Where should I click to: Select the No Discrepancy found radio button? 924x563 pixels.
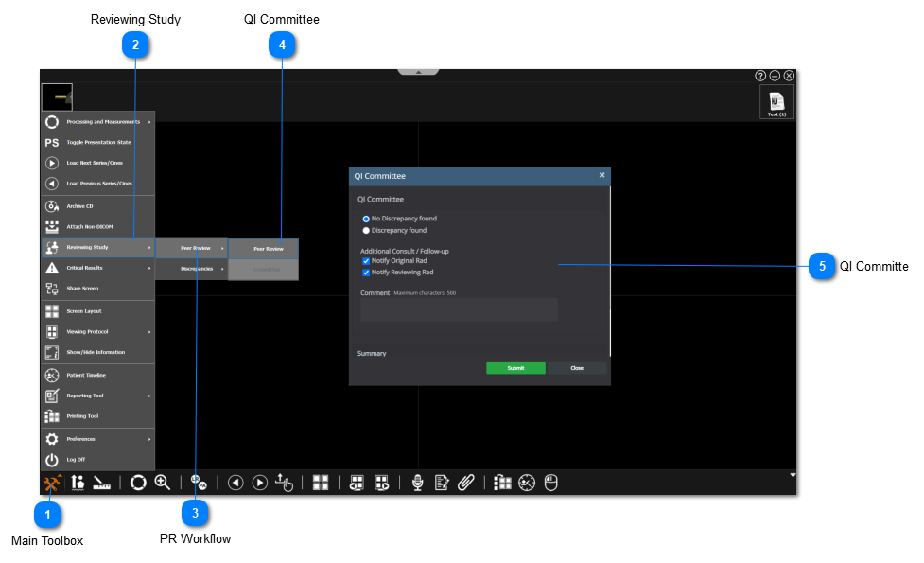point(367,219)
